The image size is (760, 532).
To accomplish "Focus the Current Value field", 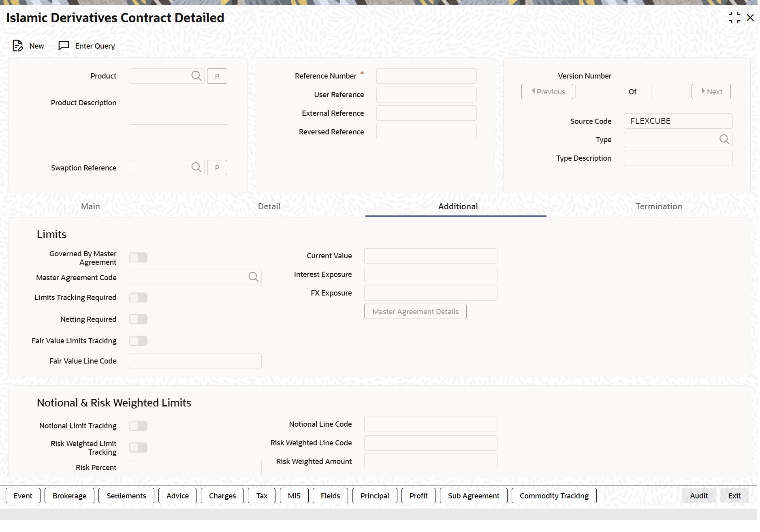I will click(431, 256).
